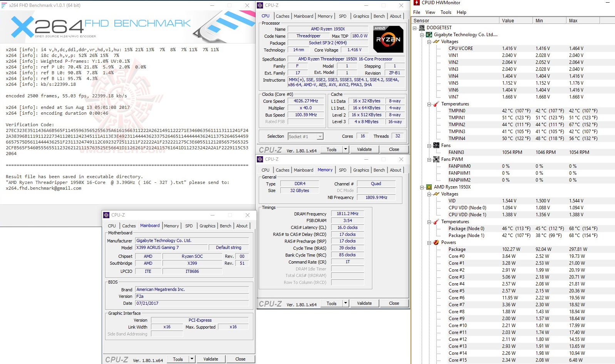Click Validate in the top CPU-Z CPU window

364,149
